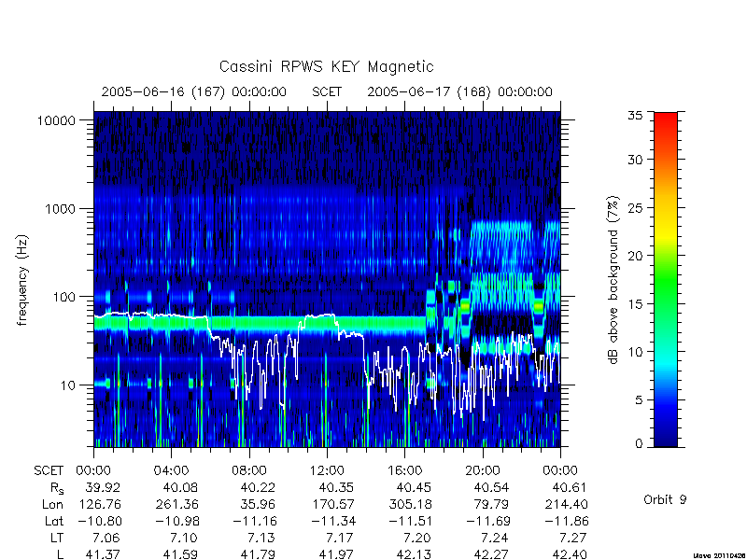
Task: Click the Rs value 40.08
Action: coord(180,487)
